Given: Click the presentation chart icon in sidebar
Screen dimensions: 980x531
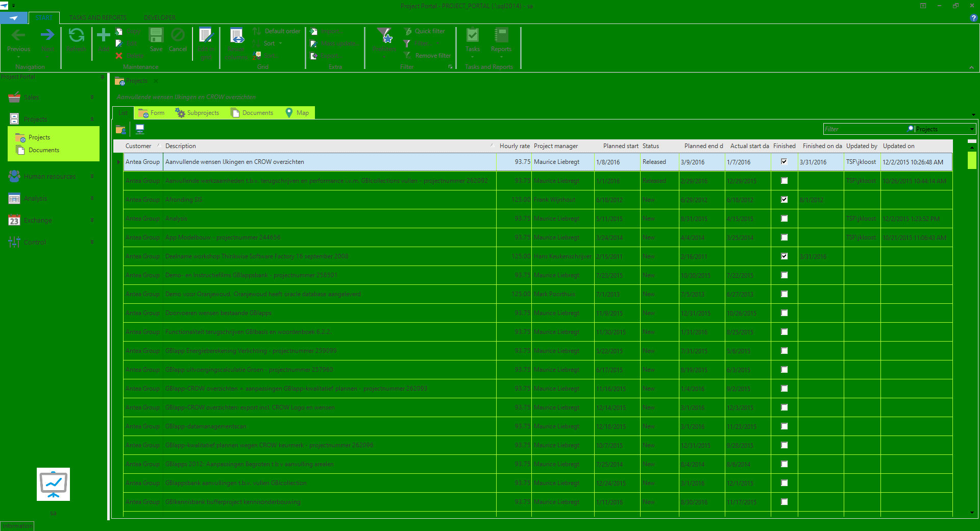Looking at the screenshot, I should (54, 484).
